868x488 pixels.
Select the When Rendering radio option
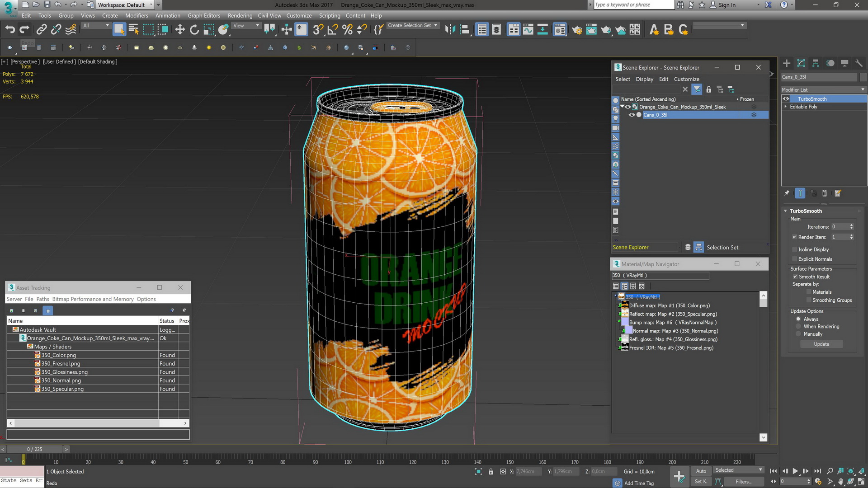pyautogui.click(x=798, y=326)
